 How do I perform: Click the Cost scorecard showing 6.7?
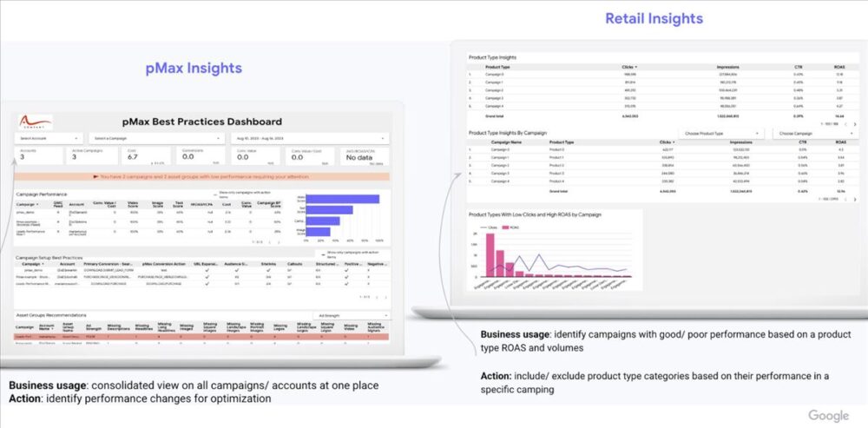(x=147, y=156)
